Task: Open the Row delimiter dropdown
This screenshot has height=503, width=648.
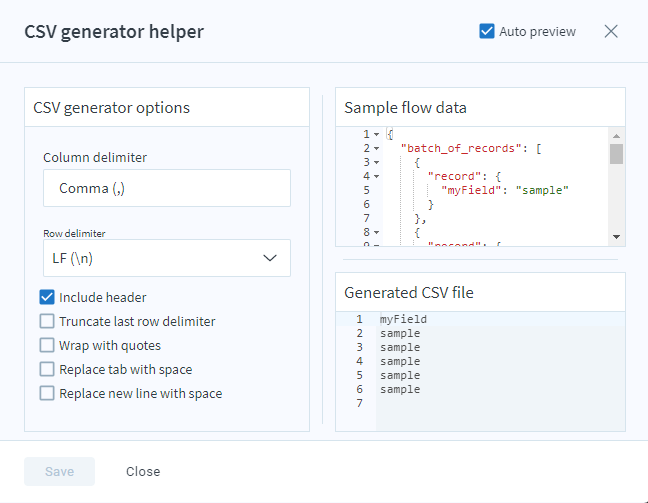Action: point(167,258)
